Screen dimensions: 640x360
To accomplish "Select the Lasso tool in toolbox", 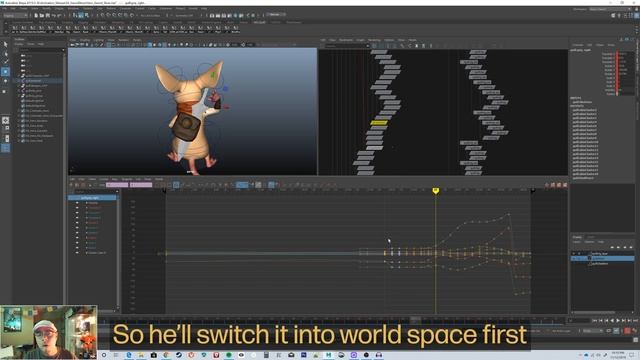I will [x=5, y=53].
